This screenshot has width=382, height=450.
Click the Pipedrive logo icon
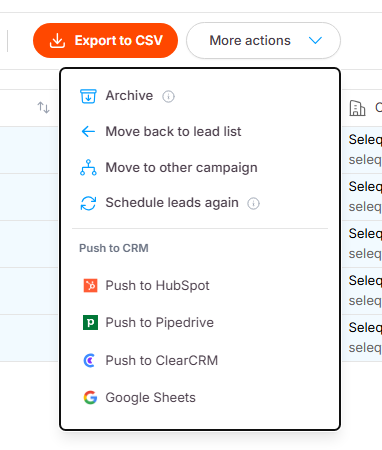(x=90, y=323)
